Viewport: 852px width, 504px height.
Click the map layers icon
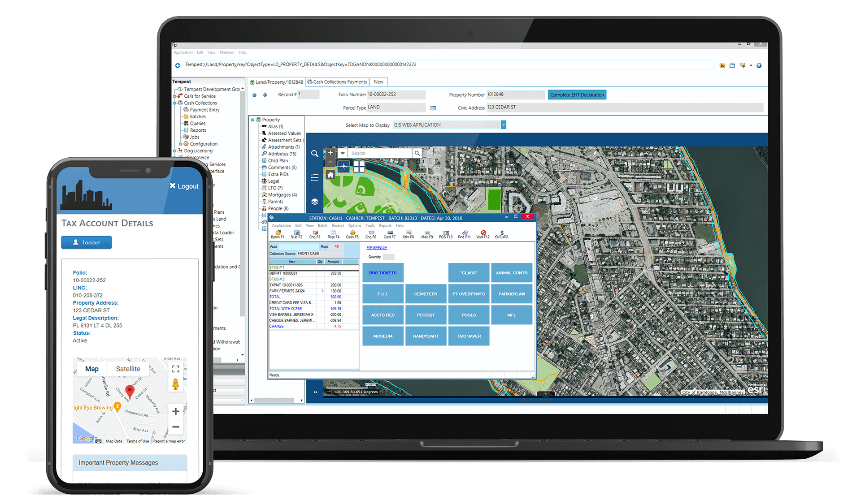[x=315, y=202]
